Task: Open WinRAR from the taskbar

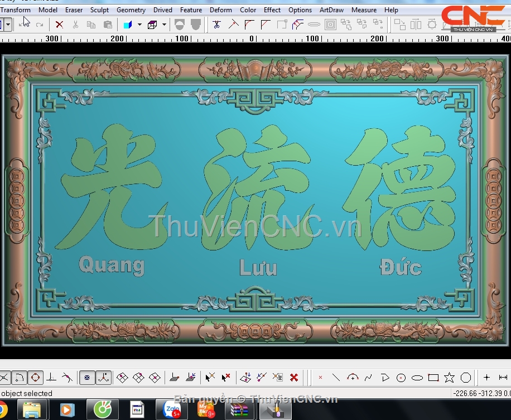Action: tap(240, 410)
